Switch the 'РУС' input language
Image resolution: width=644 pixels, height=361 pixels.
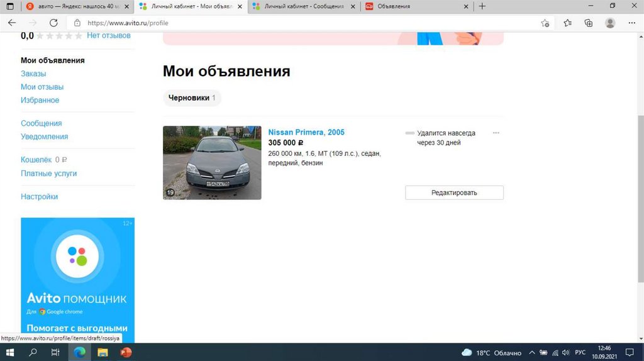580,353
